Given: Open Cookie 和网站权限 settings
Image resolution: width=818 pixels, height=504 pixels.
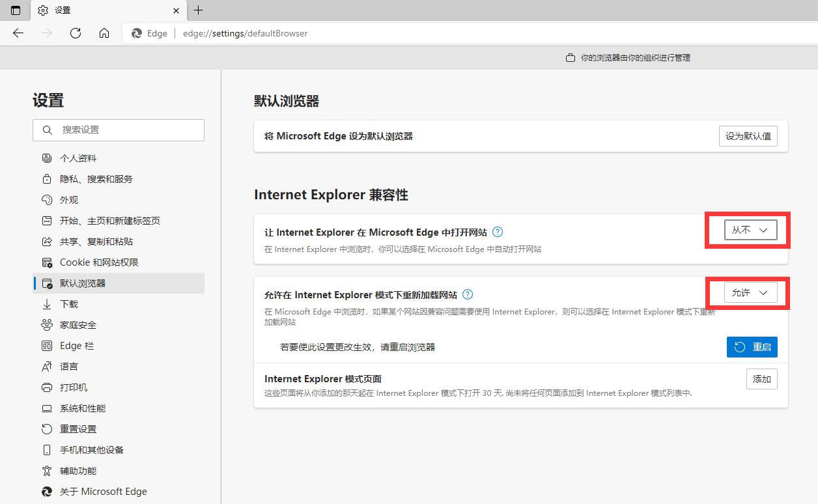Looking at the screenshot, I should [x=119, y=262].
